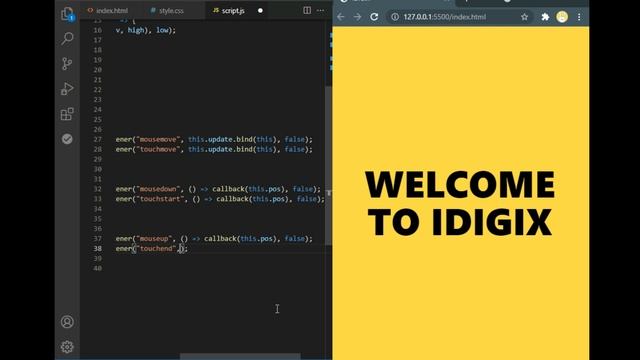Viewport: 640px width, 360px height.
Task: Switch to the style.css tab
Action: [x=167, y=11]
